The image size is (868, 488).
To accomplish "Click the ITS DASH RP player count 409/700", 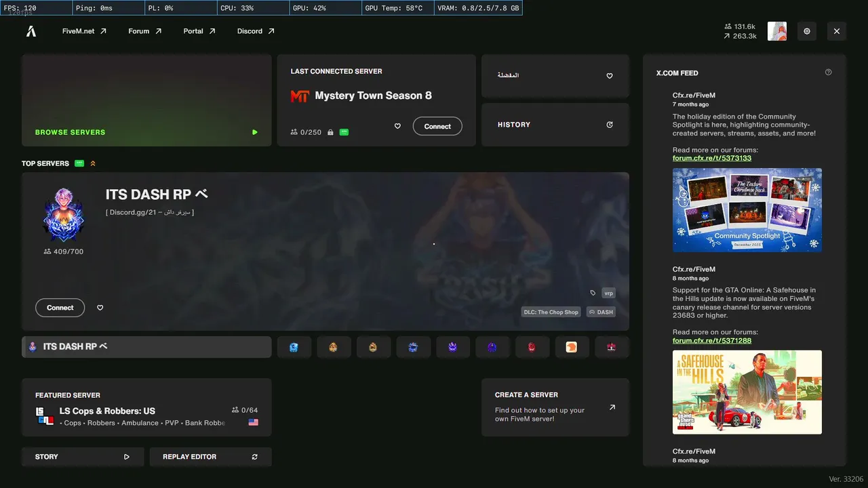I will point(63,251).
